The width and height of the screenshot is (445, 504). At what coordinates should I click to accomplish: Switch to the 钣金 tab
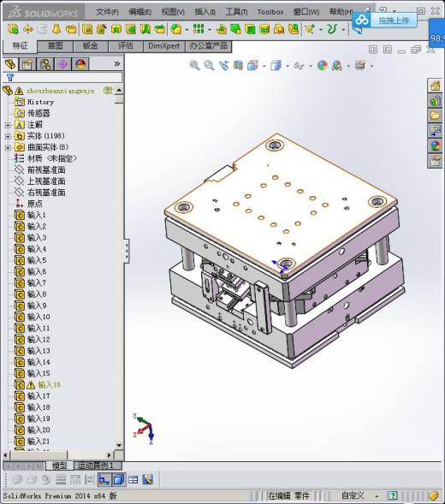[x=91, y=46]
